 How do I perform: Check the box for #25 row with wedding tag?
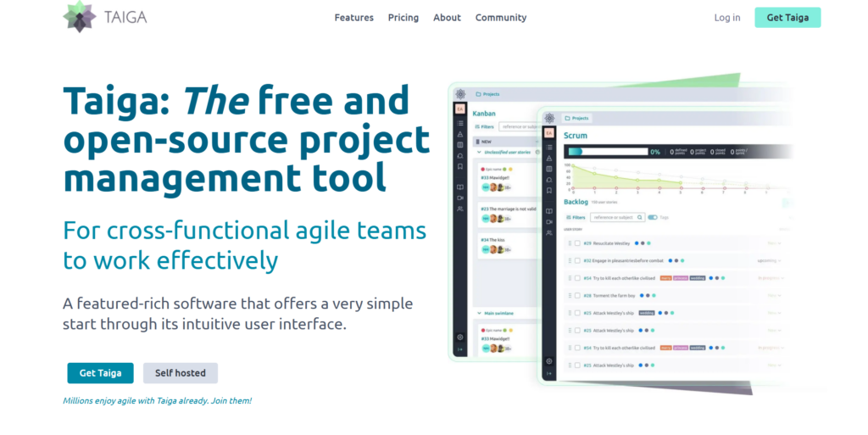click(577, 313)
